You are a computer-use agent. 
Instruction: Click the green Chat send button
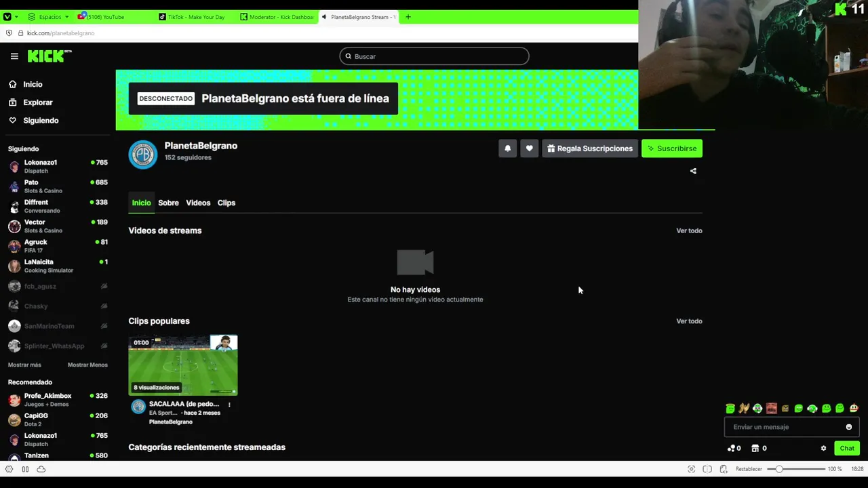coord(847,448)
